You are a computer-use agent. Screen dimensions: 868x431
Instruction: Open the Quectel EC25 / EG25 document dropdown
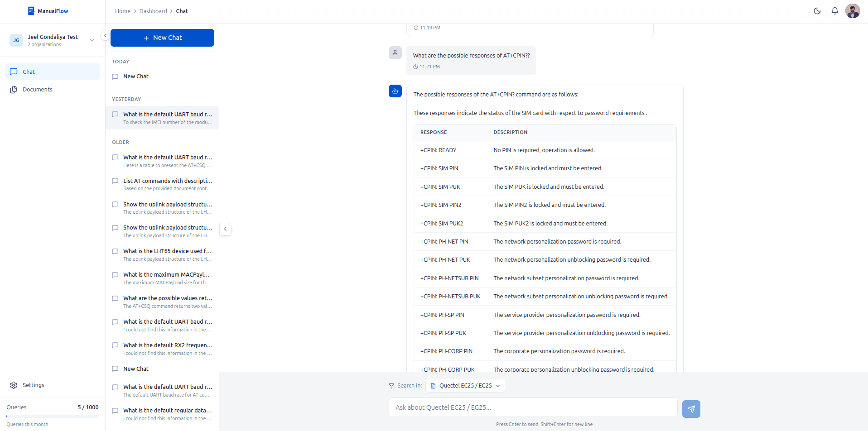pyautogui.click(x=465, y=385)
